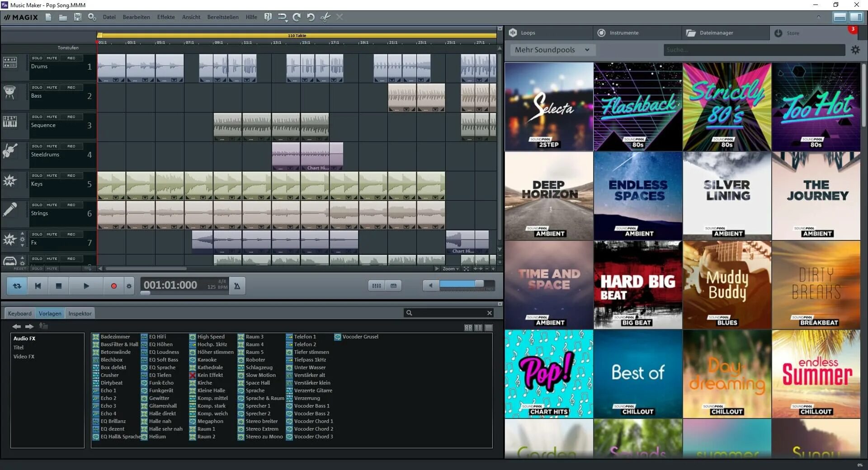Navigate forward in the Vorlagen browser
Viewport: 868px width, 470px height.
click(29, 326)
